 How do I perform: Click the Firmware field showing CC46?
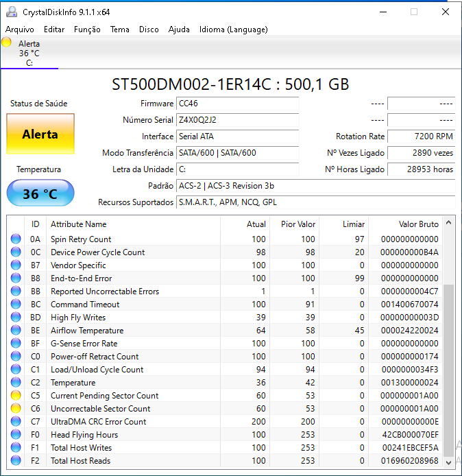click(x=238, y=104)
